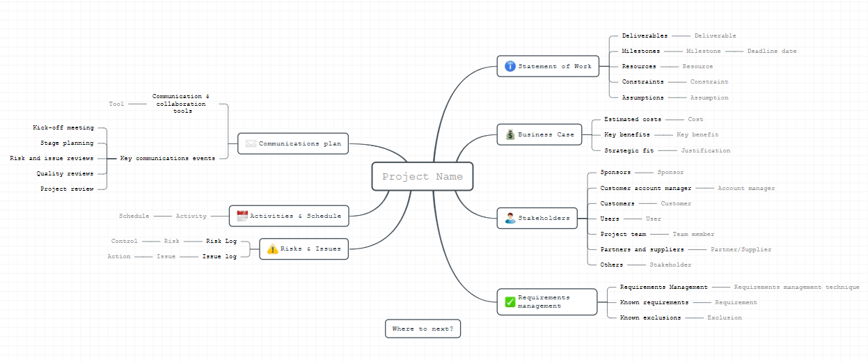Select the Deliverables subtopic
This screenshot has width=868, height=362.
645,36
